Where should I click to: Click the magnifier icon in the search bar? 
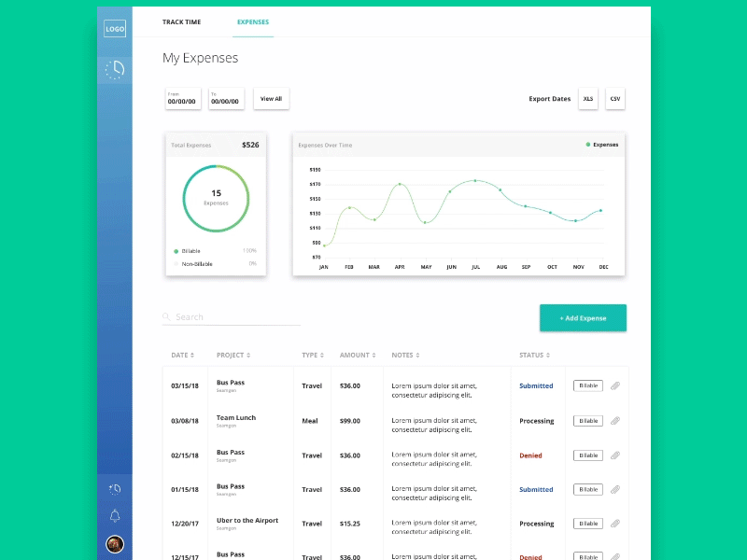click(x=166, y=316)
